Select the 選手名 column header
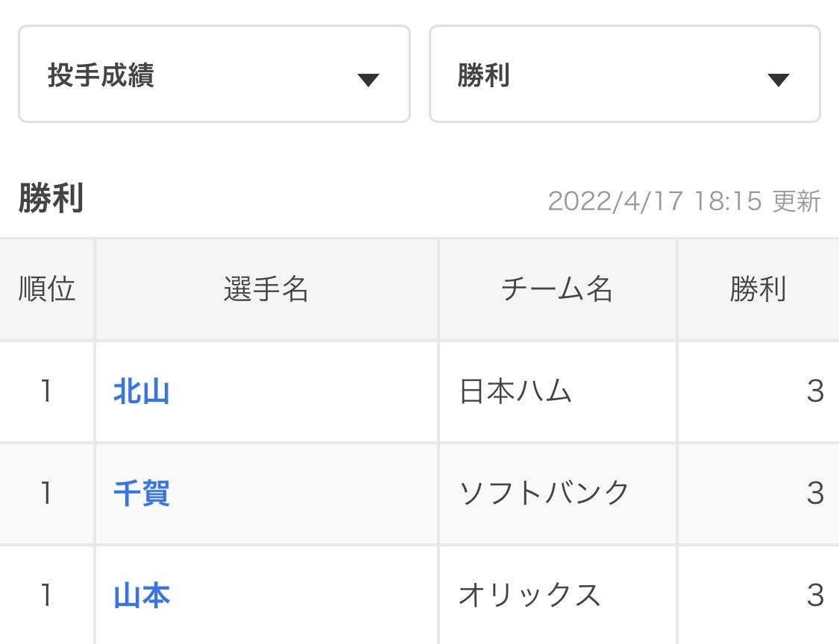This screenshot has width=839, height=644. tap(266, 289)
